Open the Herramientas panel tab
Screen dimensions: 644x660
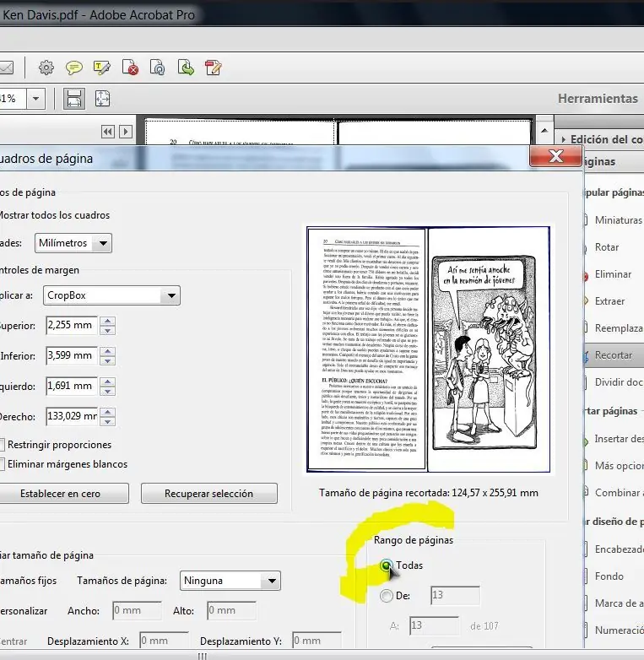tap(598, 99)
